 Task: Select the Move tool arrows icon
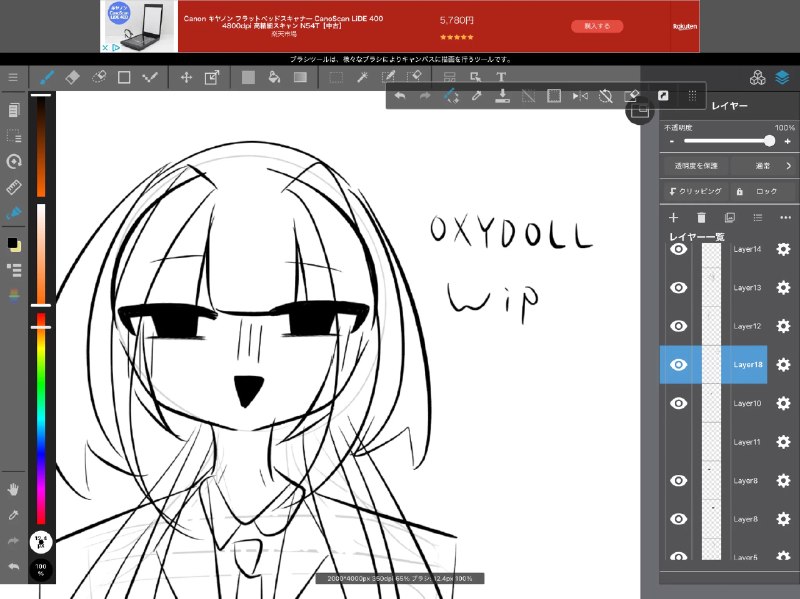click(x=186, y=78)
